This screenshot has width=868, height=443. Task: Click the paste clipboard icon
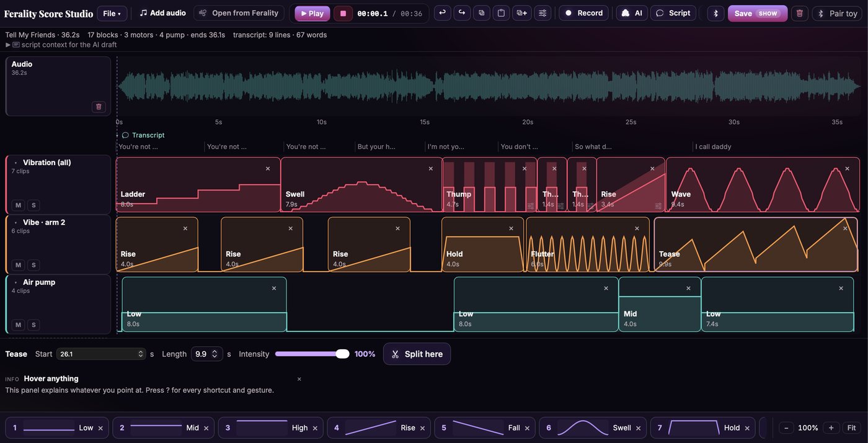(502, 13)
